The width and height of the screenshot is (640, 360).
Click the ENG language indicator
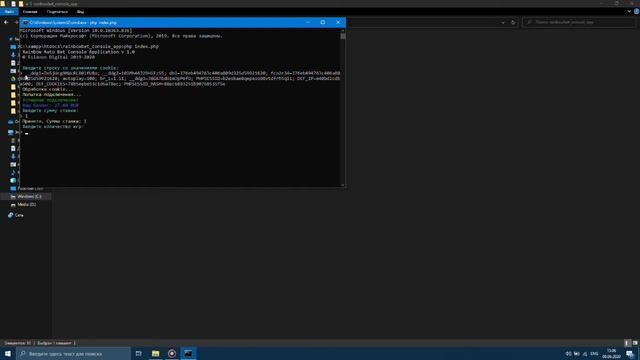pos(594,353)
